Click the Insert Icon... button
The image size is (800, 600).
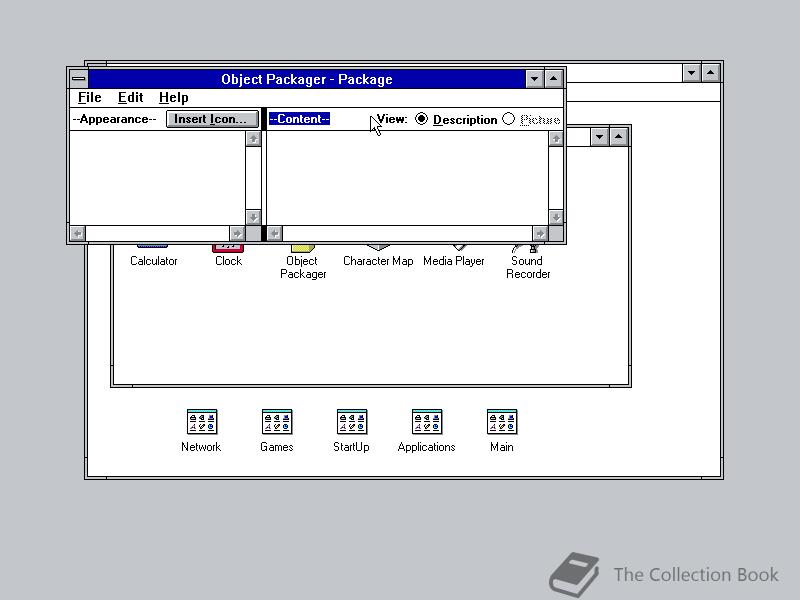tap(212, 119)
